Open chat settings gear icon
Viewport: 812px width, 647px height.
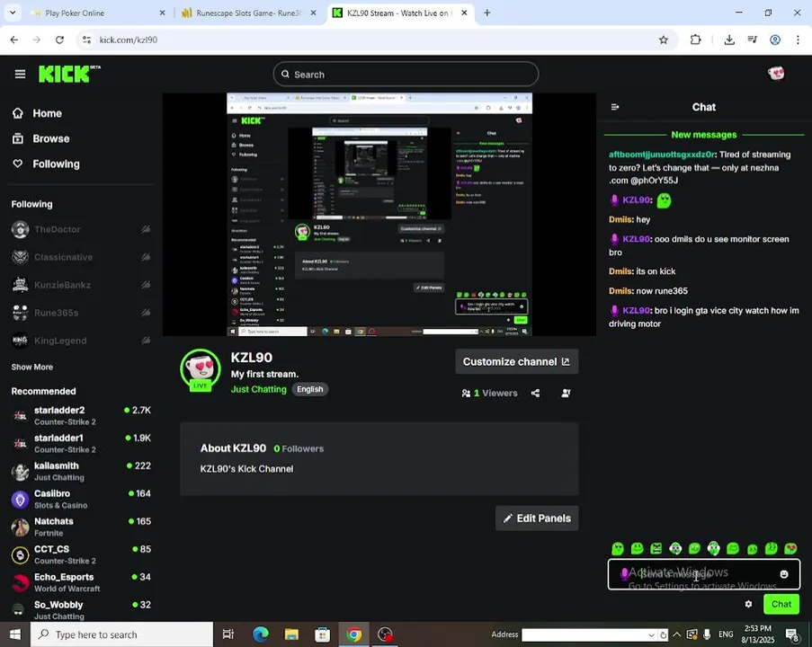point(748,604)
